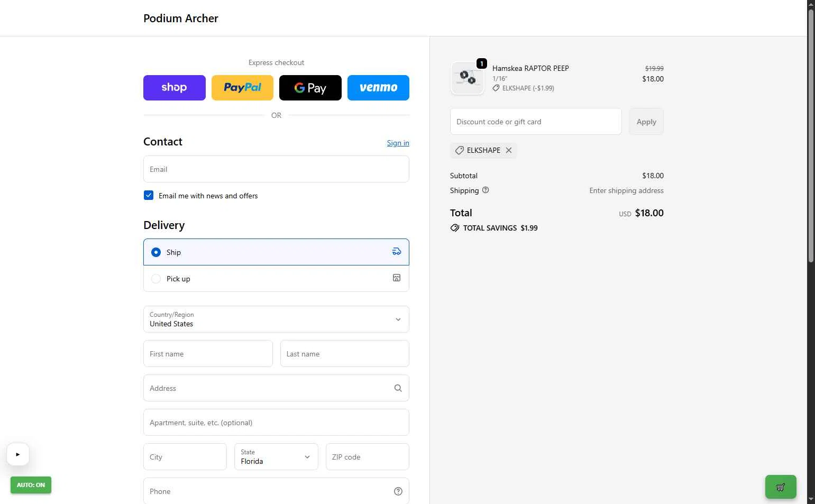This screenshot has width=815, height=504.
Task: Open the Country/Region dropdown
Action: 276,319
